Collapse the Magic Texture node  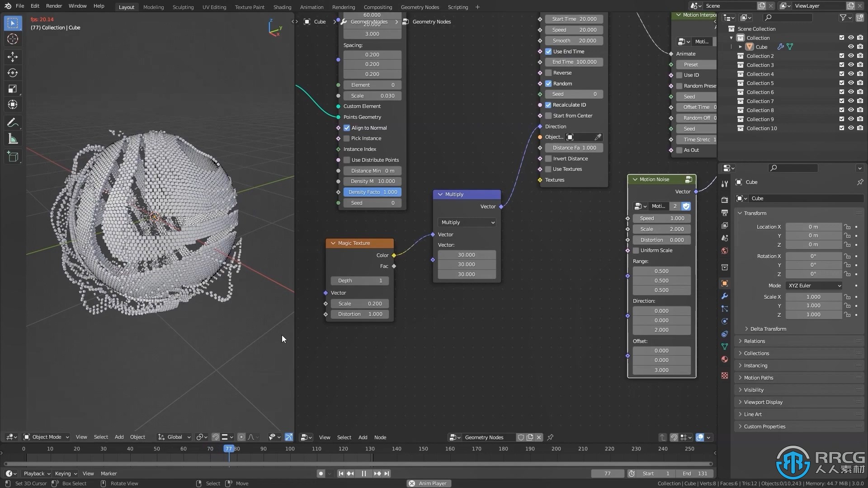pos(333,243)
